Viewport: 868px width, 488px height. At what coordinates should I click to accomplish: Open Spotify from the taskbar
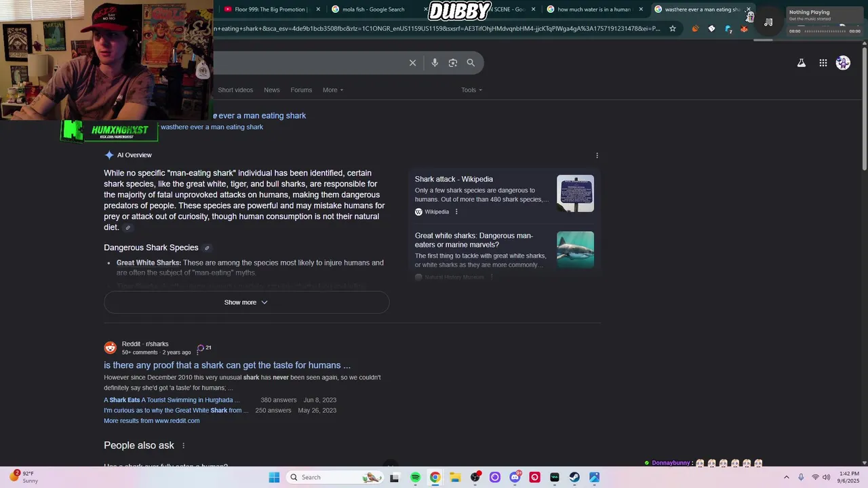[x=415, y=477]
